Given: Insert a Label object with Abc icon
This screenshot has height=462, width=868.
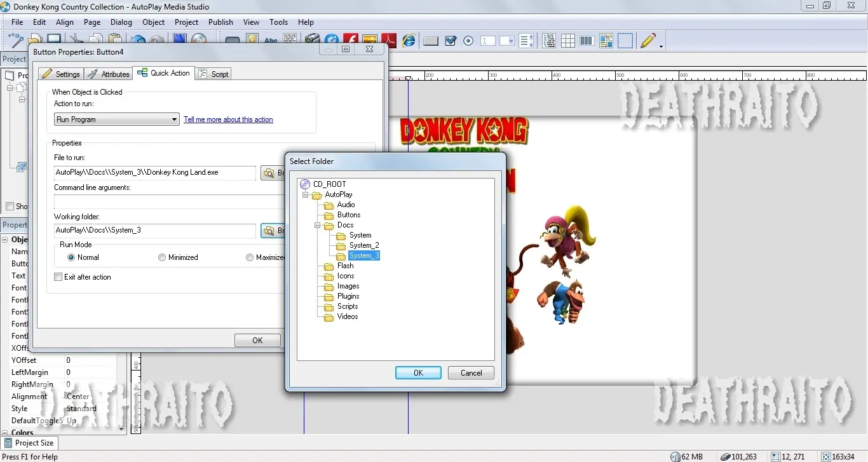Looking at the screenshot, I should click(271, 41).
